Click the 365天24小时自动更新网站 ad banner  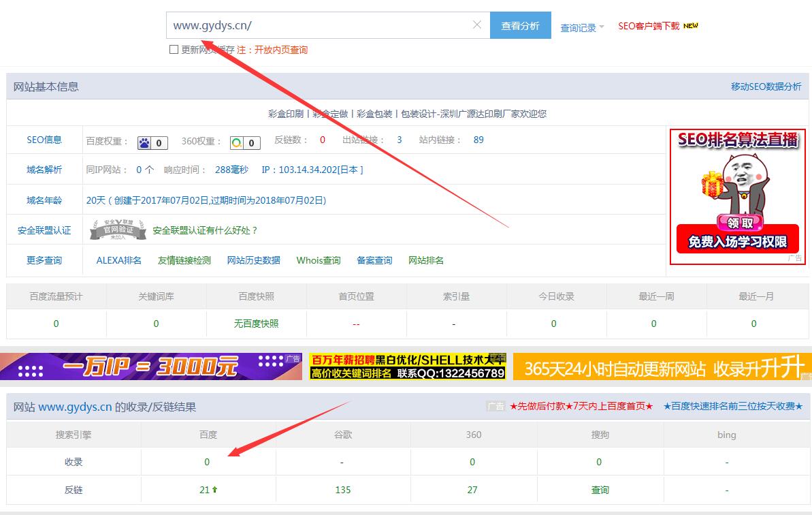pyautogui.click(x=662, y=366)
